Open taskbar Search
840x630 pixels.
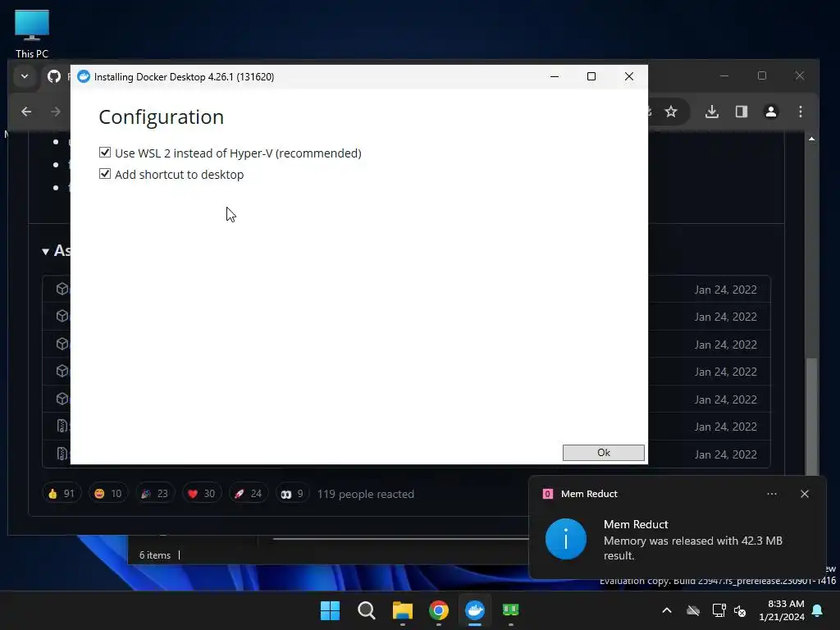[367, 610]
